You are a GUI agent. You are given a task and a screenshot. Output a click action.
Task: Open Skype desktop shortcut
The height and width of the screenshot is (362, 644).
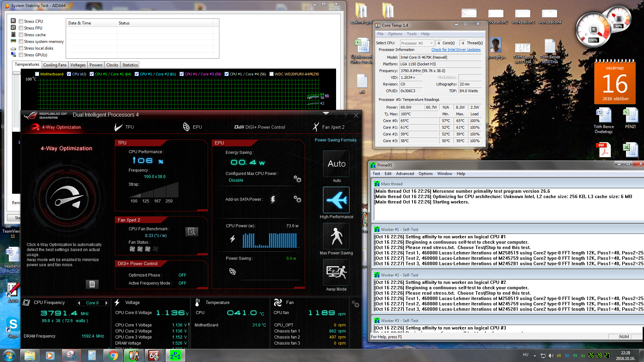click(13, 327)
